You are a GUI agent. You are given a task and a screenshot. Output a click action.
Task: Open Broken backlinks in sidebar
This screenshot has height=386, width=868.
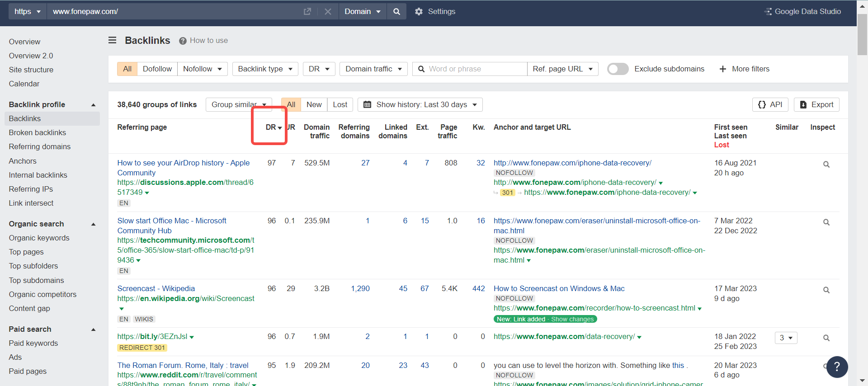(x=38, y=132)
